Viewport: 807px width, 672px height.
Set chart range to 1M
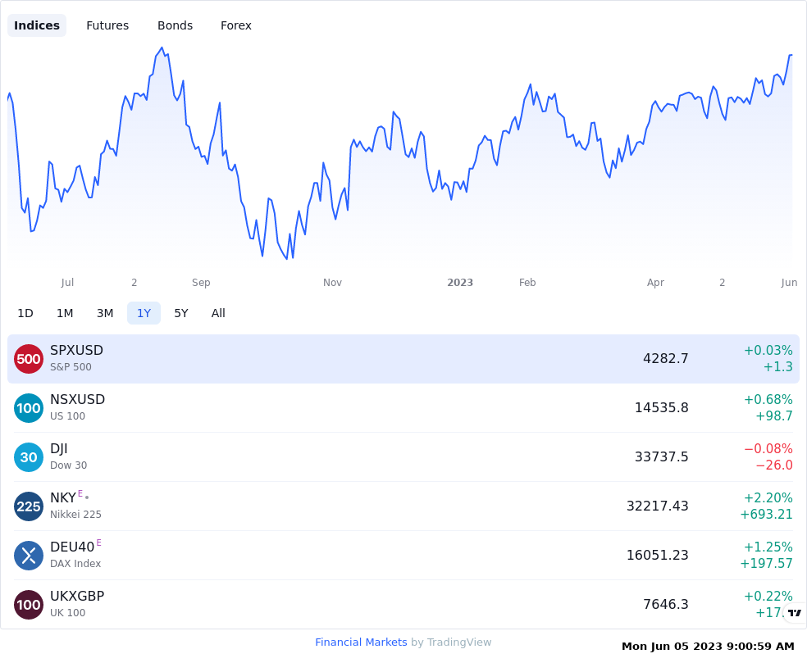(65, 313)
